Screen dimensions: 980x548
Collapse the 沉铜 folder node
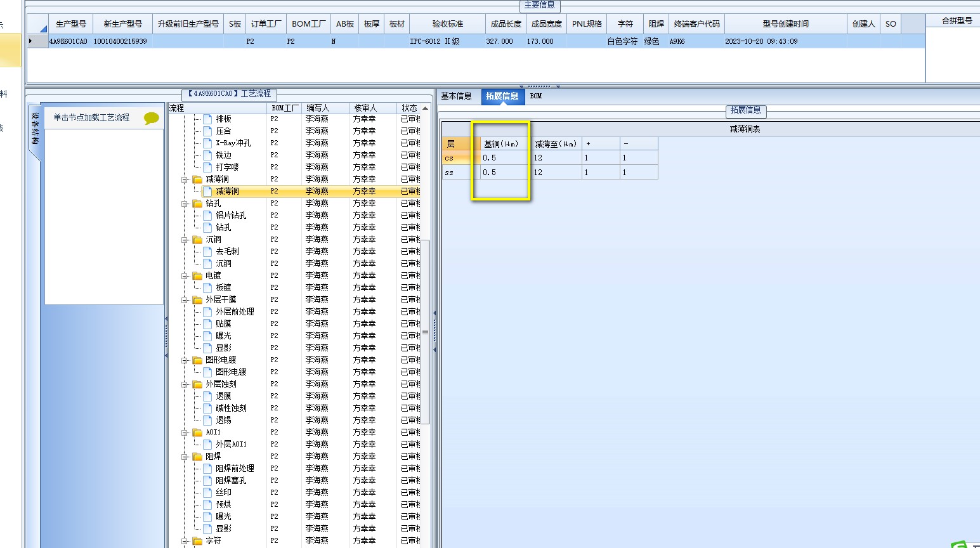(185, 240)
